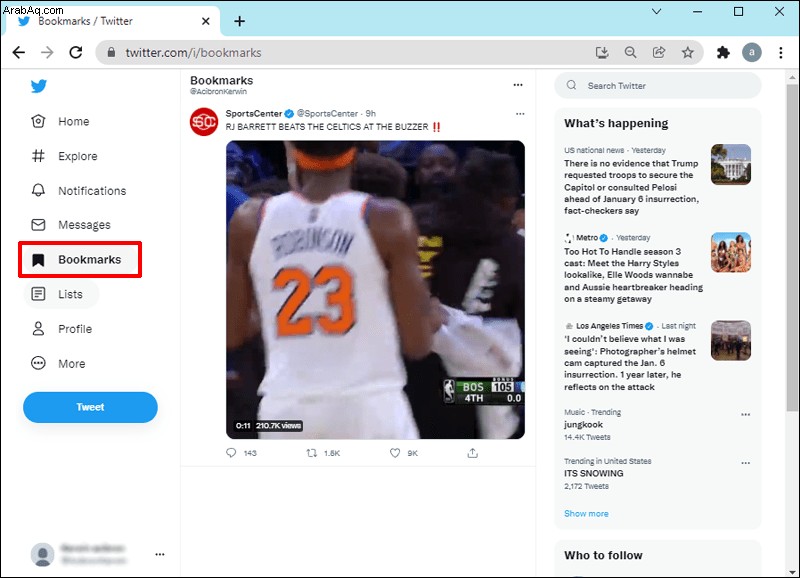Click the site lock icon in address bar
Image resolution: width=800 pixels, height=578 pixels.
point(111,52)
